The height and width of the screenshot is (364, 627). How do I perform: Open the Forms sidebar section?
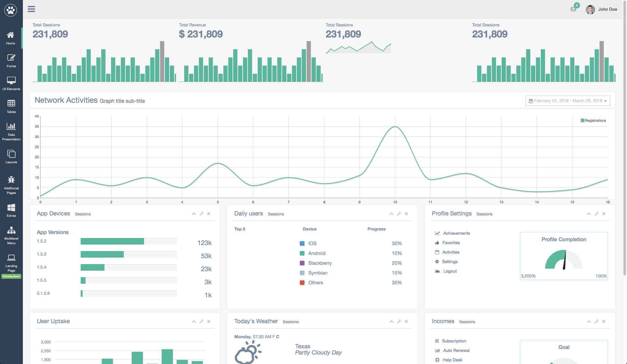(11, 61)
